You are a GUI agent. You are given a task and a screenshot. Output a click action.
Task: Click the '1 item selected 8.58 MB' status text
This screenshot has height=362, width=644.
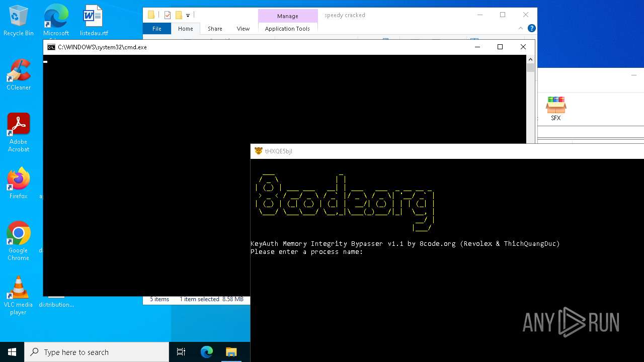pyautogui.click(x=211, y=299)
